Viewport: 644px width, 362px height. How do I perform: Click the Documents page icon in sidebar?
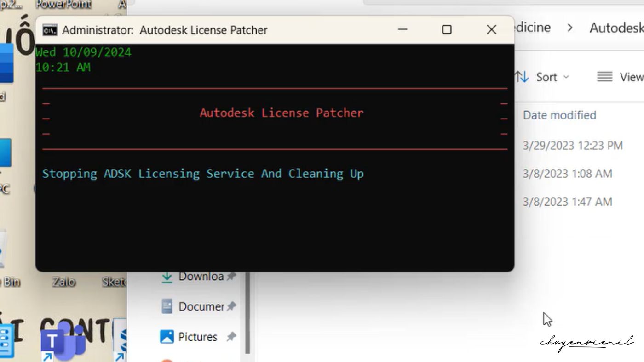click(167, 306)
